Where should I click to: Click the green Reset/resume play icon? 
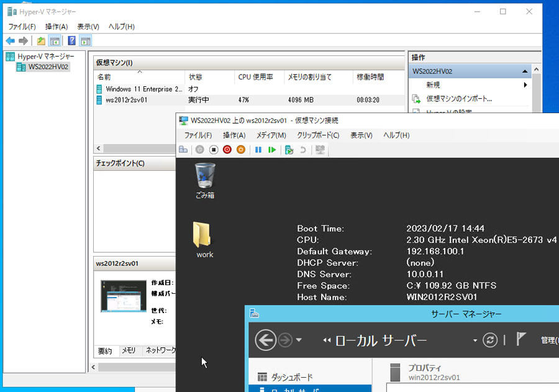point(272,150)
